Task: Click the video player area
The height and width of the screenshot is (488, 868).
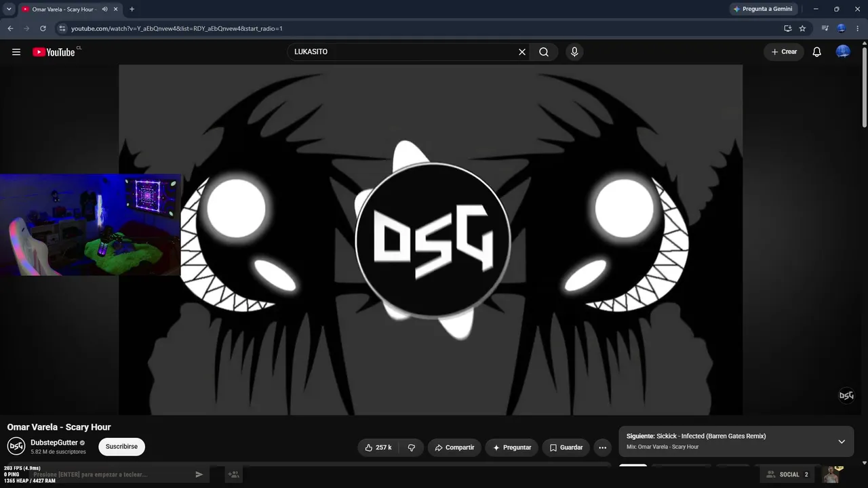Action: (431, 240)
